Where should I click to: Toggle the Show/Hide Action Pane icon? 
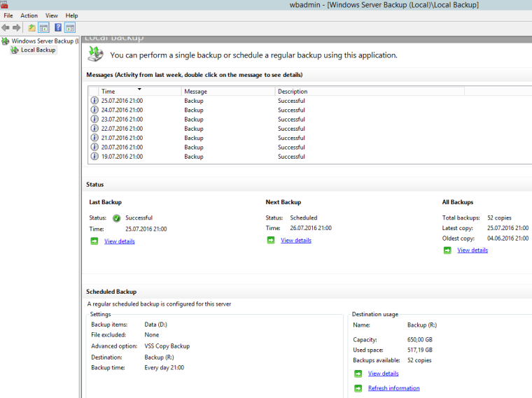(x=70, y=28)
